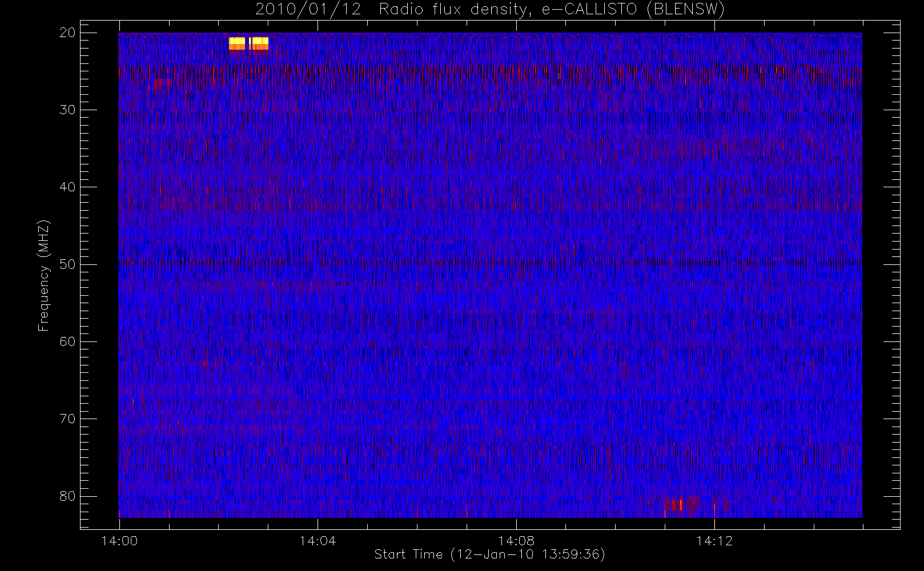Click the 14:12 time tick label
Image resolution: width=924 pixels, height=571 pixels.
point(714,541)
